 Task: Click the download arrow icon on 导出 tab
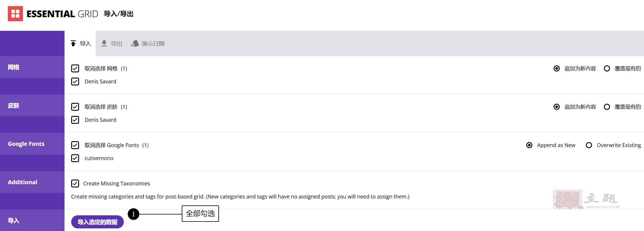point(104,43)
